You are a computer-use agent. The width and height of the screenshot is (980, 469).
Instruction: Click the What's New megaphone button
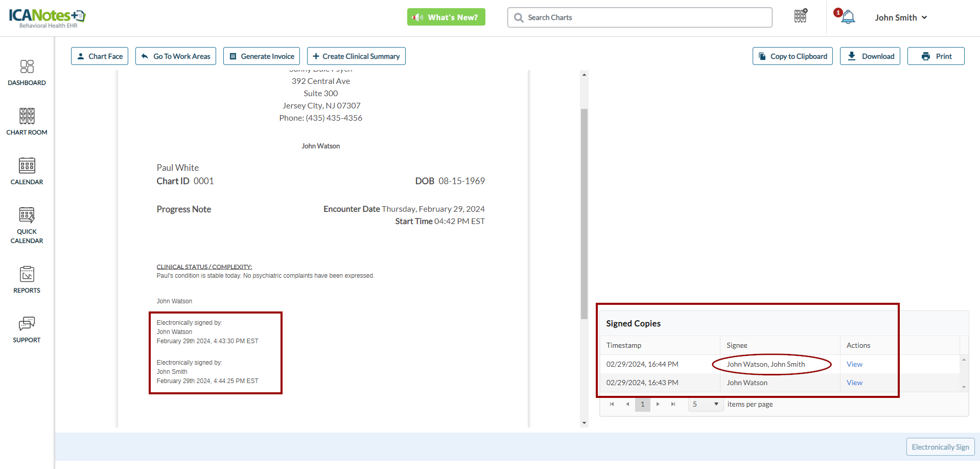446,17
